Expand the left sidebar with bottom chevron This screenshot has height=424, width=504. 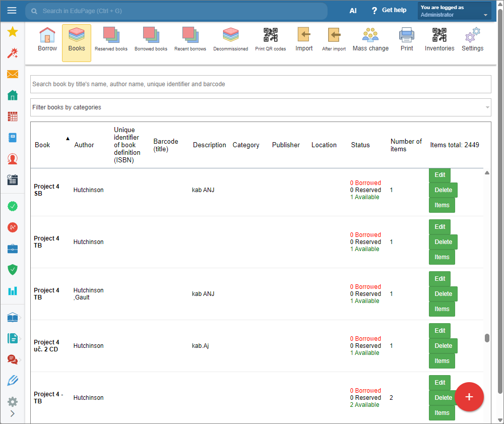[x=13, y=414]
